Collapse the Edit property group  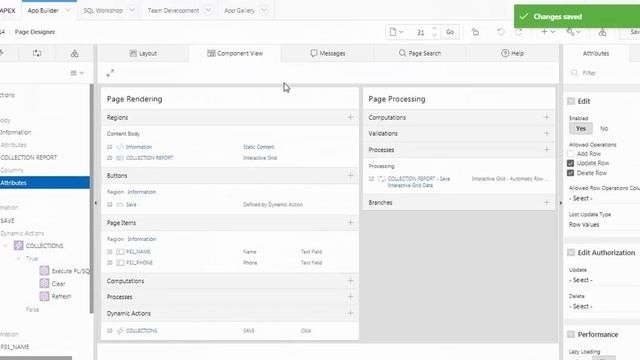point(571,101)
